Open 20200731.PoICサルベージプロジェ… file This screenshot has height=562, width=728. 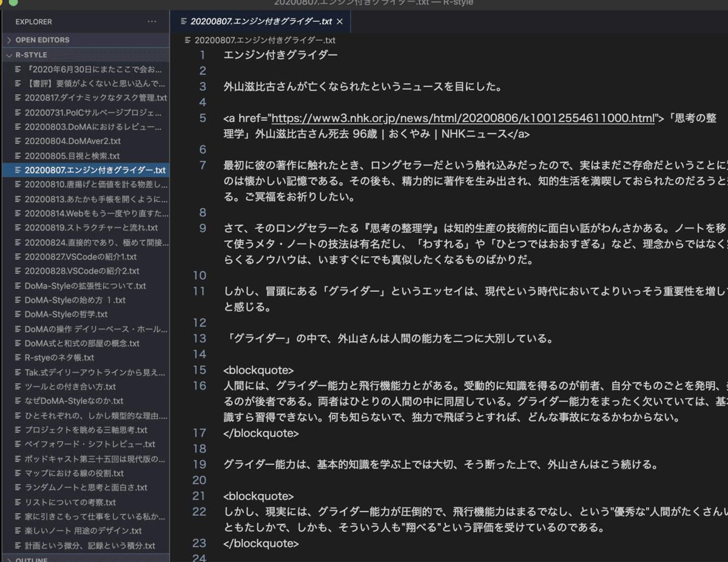[x=86, y=113]
